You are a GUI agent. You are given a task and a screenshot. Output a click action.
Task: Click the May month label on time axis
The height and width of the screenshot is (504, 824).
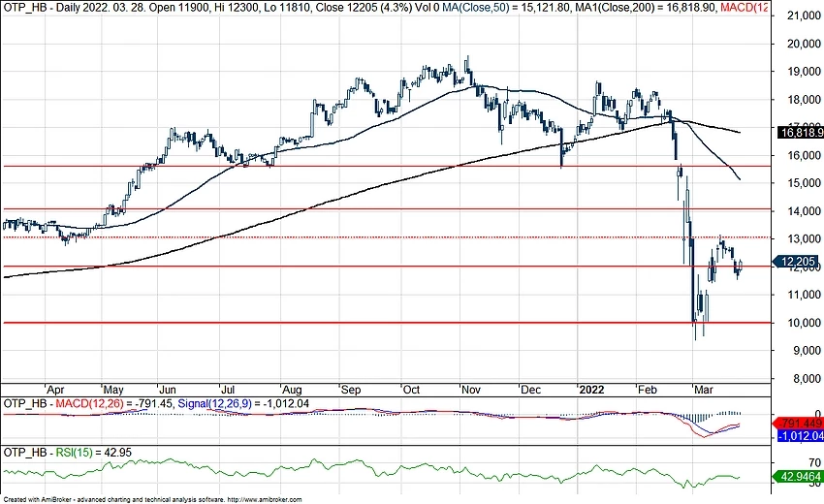tap(113, 390)
